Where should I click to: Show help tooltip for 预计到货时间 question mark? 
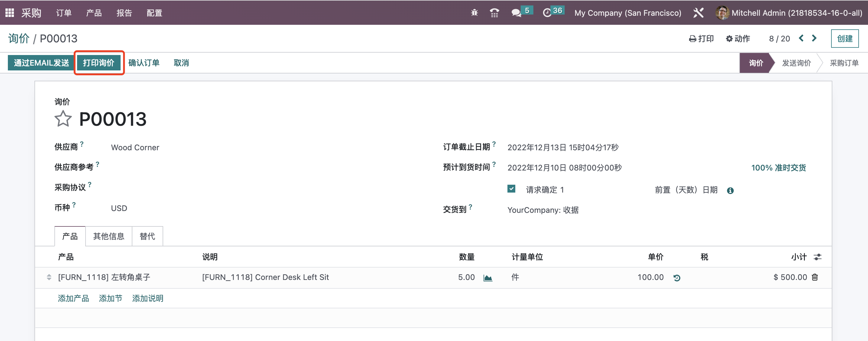[494, 164]
